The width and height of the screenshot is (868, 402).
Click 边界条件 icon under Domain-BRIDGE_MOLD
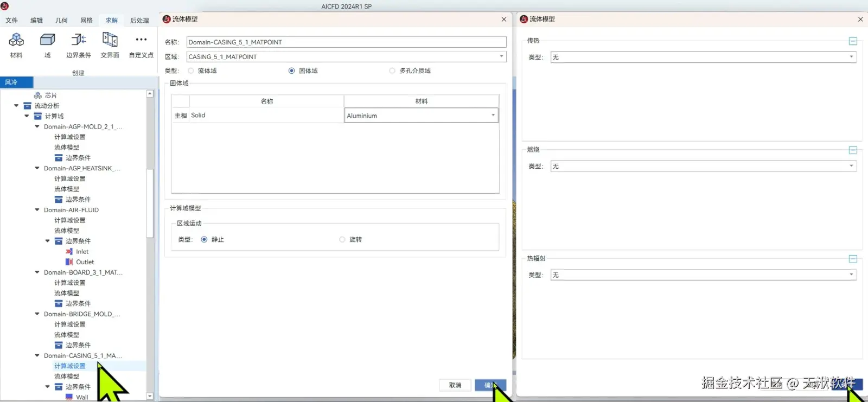click(x=59, y=345)
